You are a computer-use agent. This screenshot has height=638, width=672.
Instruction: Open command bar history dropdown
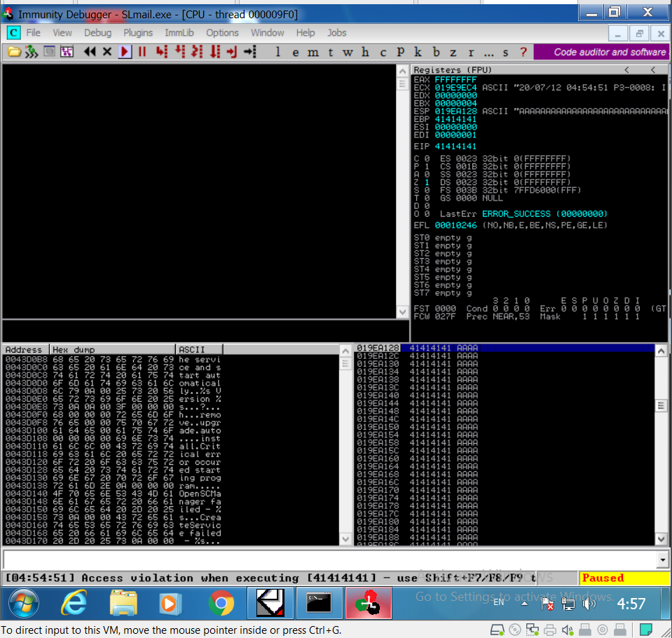(663, 559)
